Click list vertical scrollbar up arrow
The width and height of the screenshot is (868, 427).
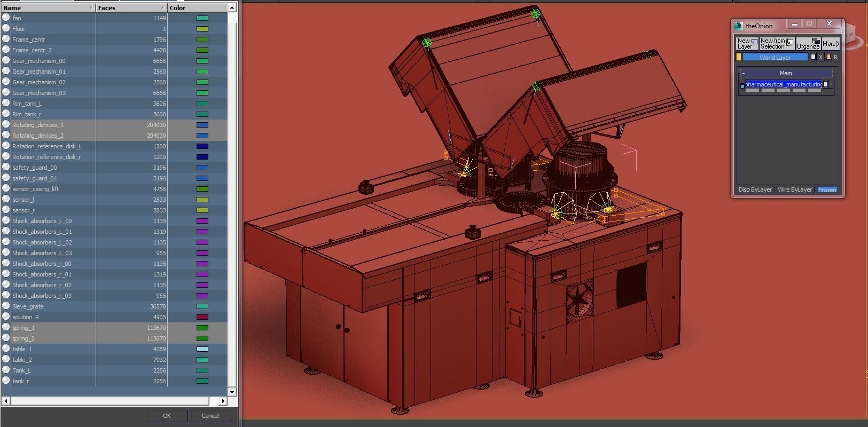(232, 8)
